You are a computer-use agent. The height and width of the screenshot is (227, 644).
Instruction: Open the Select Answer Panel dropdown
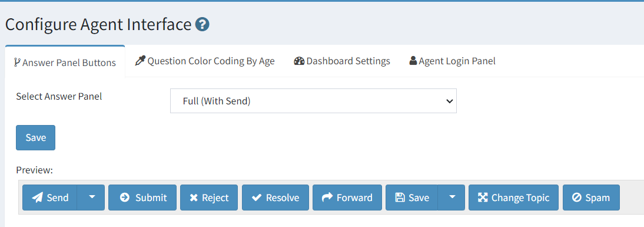[313, 101]
